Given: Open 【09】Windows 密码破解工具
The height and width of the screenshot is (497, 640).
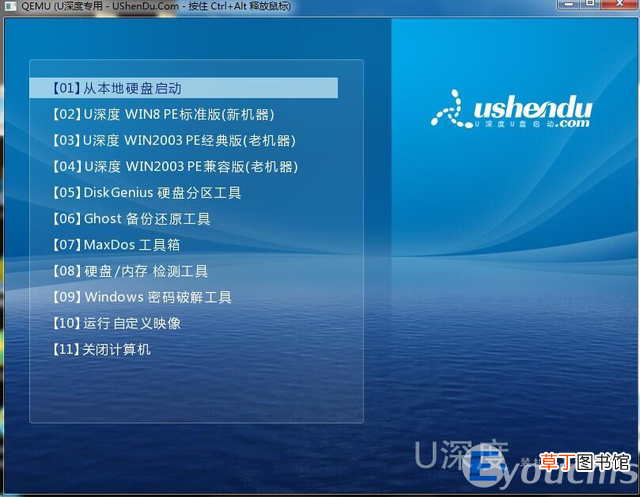Looking at the screenshot, I should (x=142, y=297).
